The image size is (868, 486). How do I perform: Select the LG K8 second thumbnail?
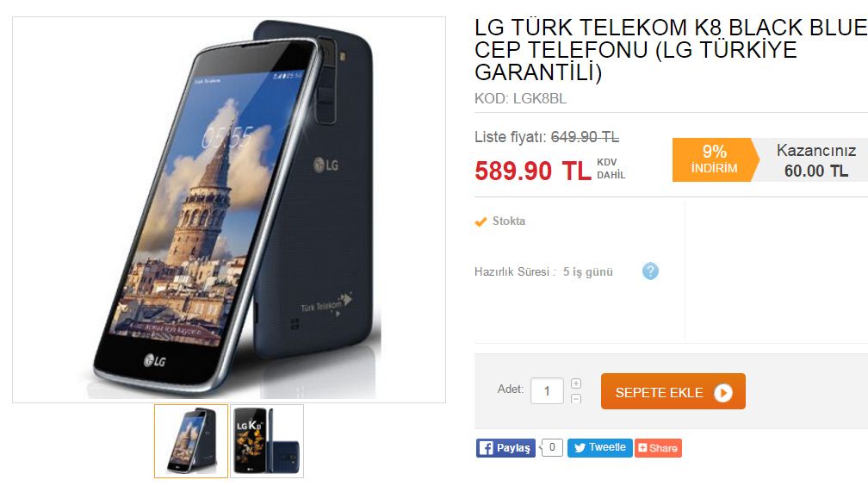point(267,441)
